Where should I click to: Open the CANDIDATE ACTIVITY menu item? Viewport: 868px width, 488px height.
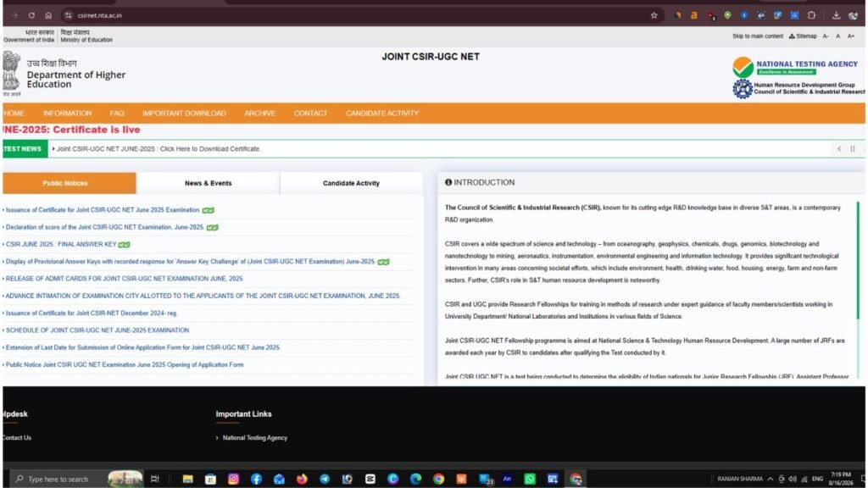point(382,114)
